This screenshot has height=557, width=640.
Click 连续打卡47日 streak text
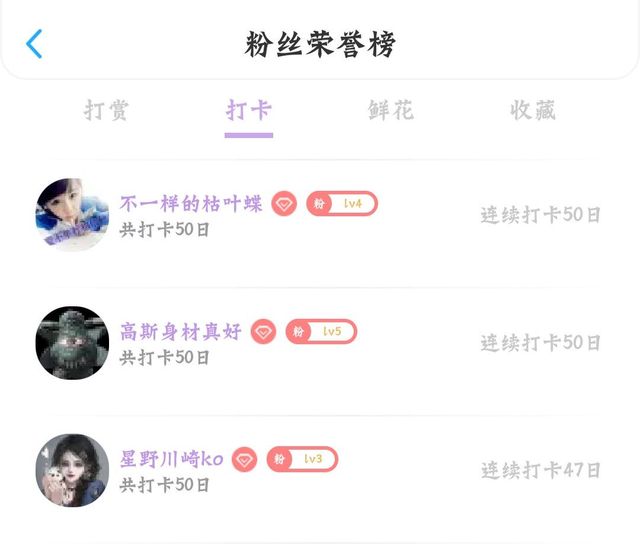click(x=540, y=470)
